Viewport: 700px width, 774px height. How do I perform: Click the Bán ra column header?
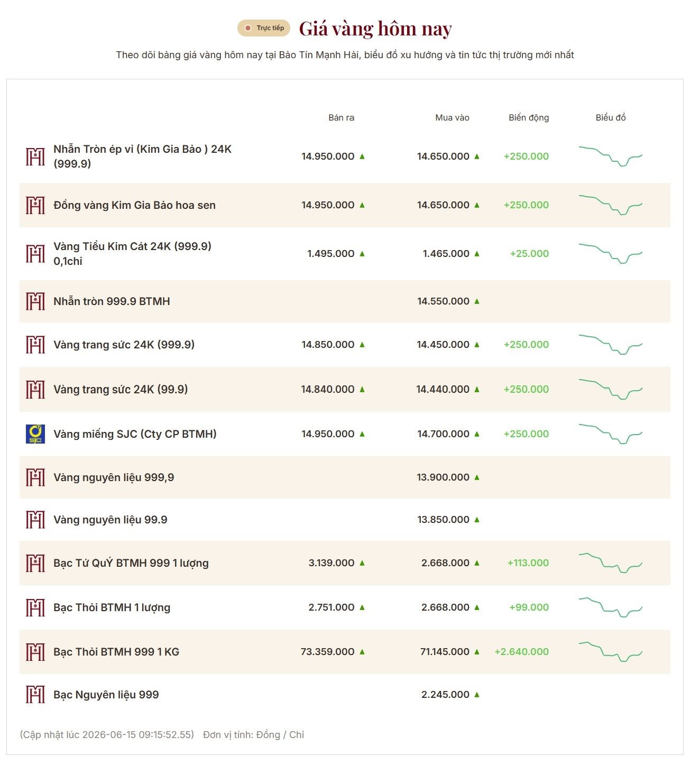coord(342,117)
